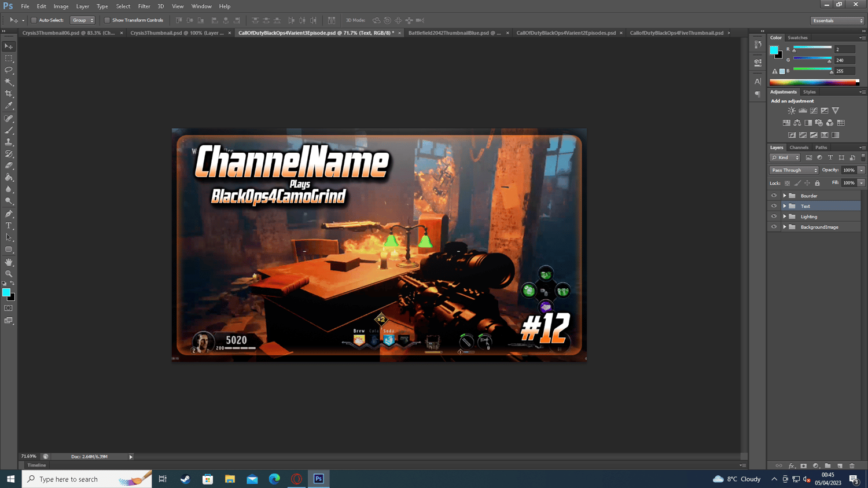
Task: Select the Eyedropper tool
Action: click(x=9, y=106)
